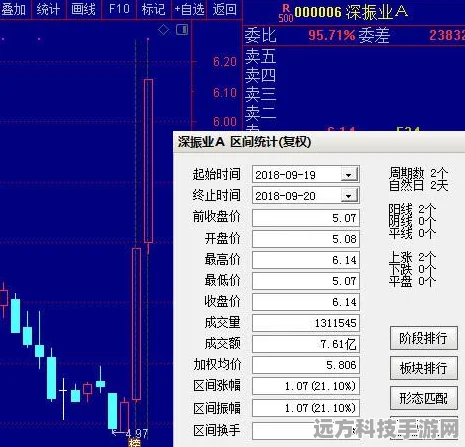Click the 6.20 price axis label
This screenshot has height=447, width=465.
(225, 62)
